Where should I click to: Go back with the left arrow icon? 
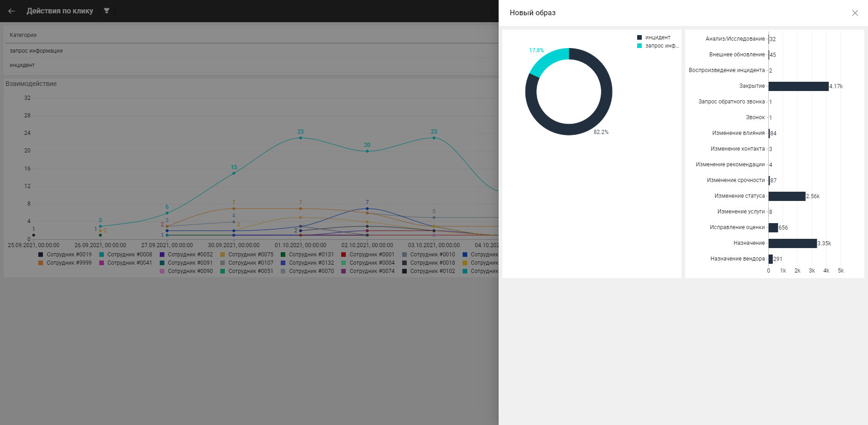point(12,11)
